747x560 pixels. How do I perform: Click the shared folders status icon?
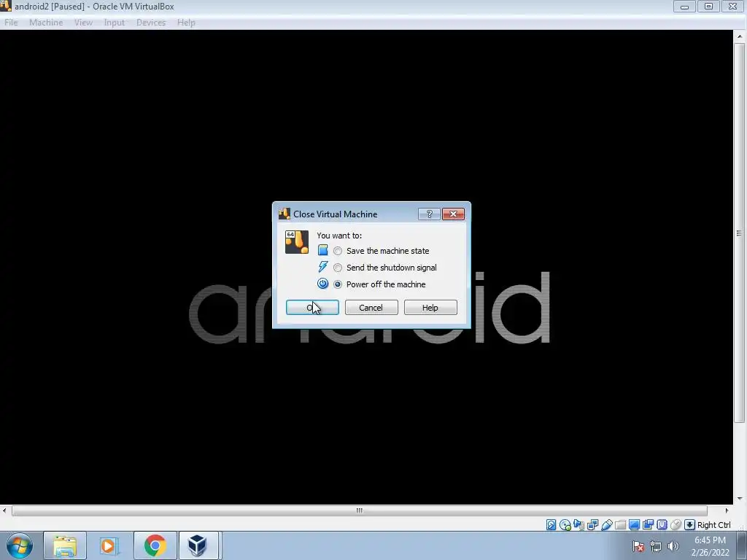(x=620, y=525)
